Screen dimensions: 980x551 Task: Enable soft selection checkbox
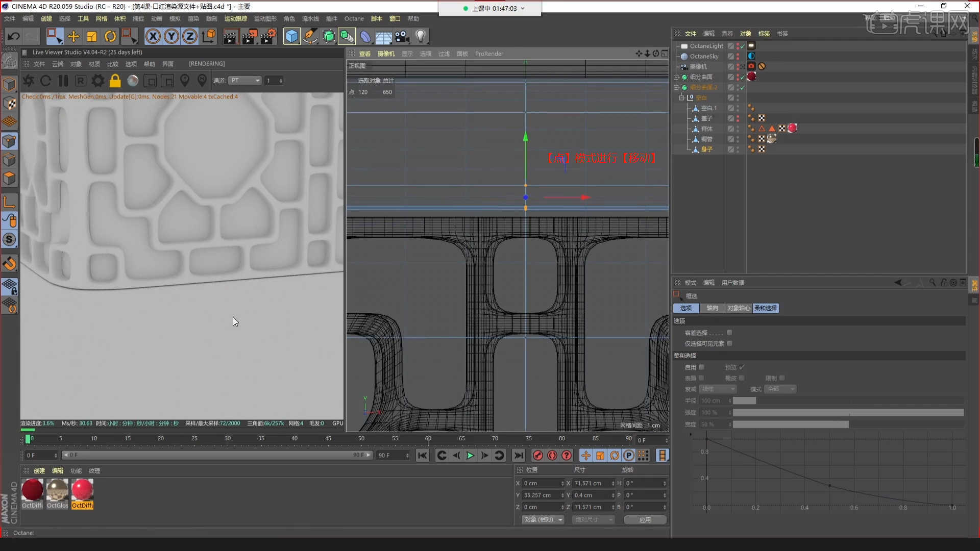click(702, 367)
